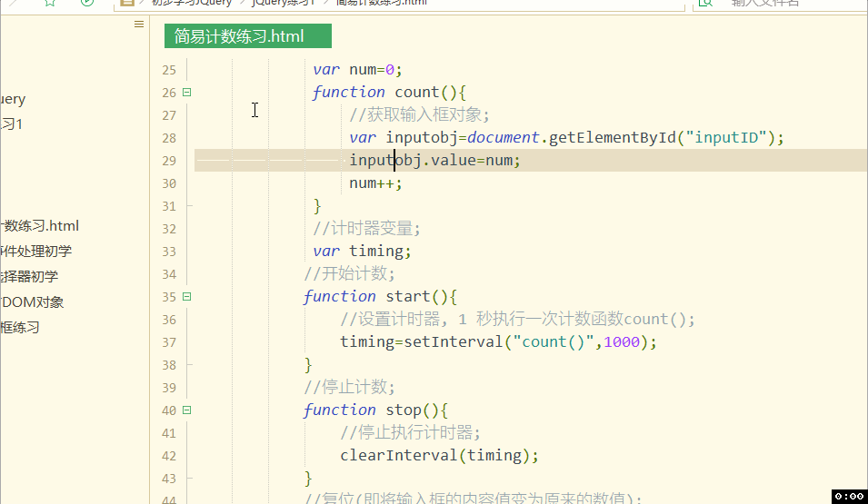Collapse the count() function fold marker at line 26
Image resolution: width=868 pixels, height=504 pixels.
[x=187, y=93]
